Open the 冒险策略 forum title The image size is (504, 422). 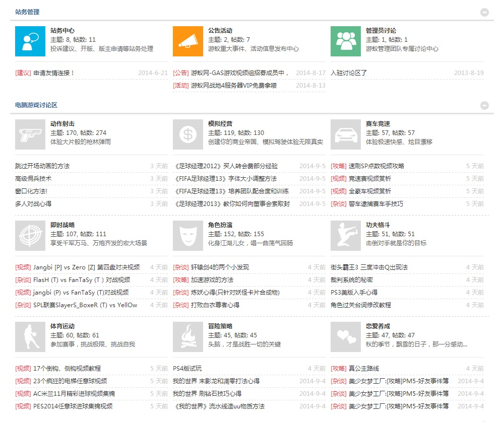point(220,326)
